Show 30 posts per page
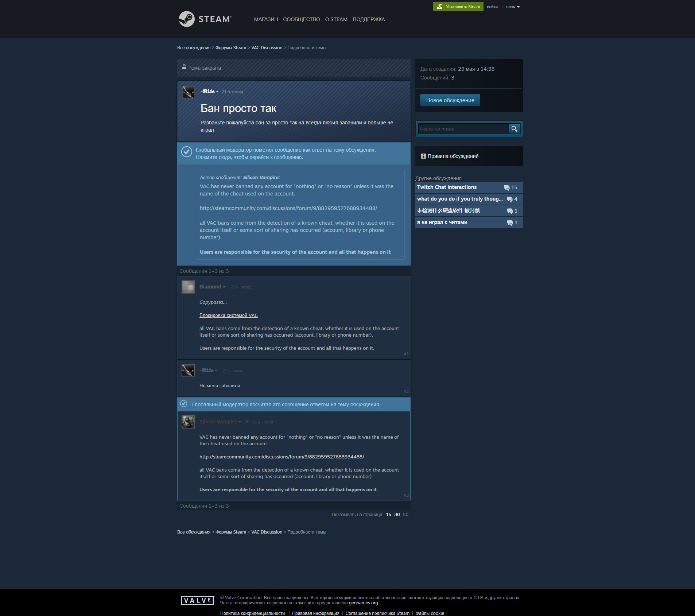Viewport: 695px width, 616px height. coord(397,515)
